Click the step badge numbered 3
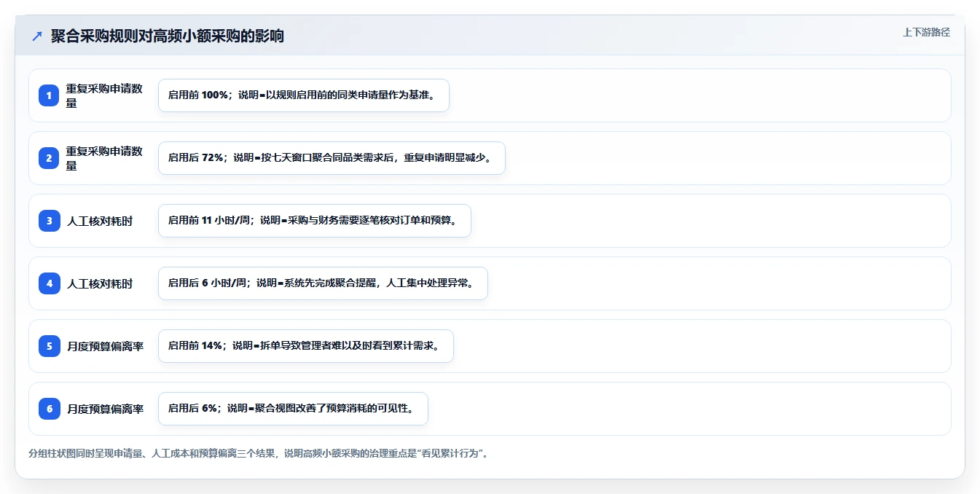The height and width of the screenshot is (494, 980). pyautogui.click(x=50, y=221)
